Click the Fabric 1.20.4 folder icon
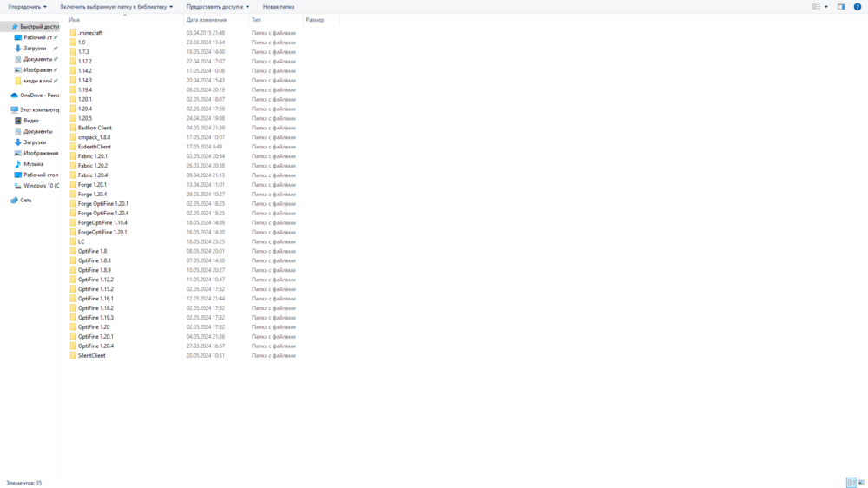 point(73,175)
